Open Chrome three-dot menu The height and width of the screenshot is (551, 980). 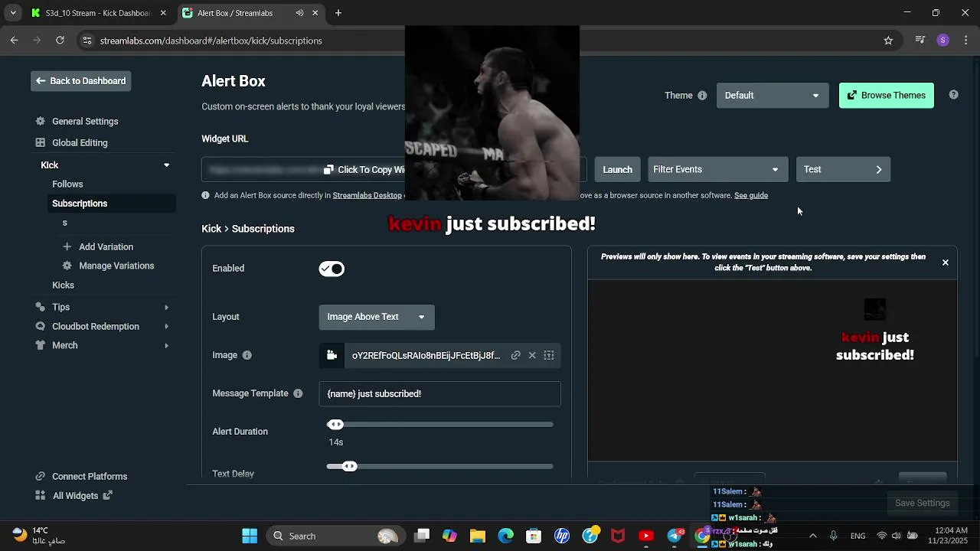click(x=966, y=41)
